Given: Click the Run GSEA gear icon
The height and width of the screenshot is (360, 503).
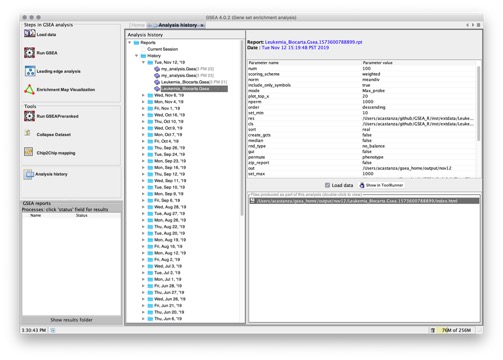Looking at the screenshot, I should pyautogui.click(x=29, y=53).
